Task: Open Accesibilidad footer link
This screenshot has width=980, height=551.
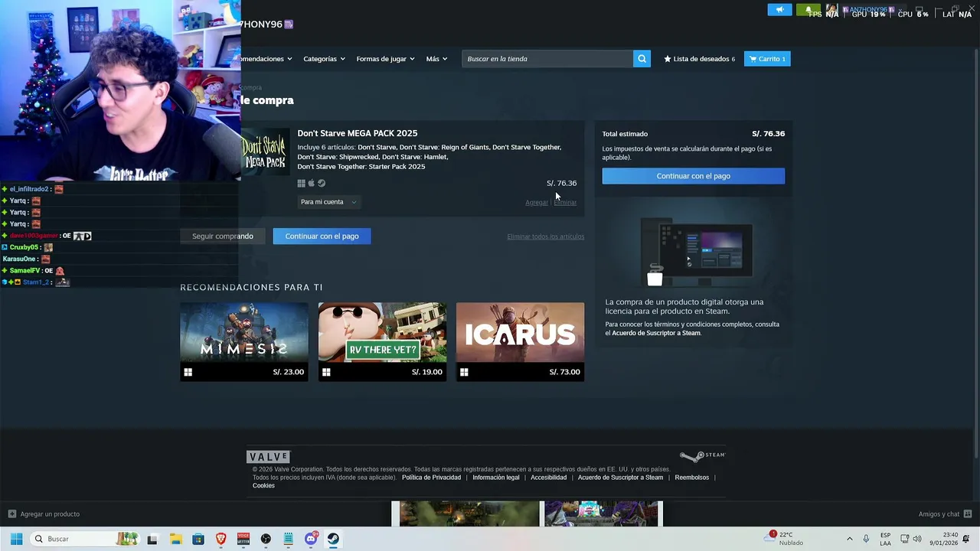Action: coord(548,478)
